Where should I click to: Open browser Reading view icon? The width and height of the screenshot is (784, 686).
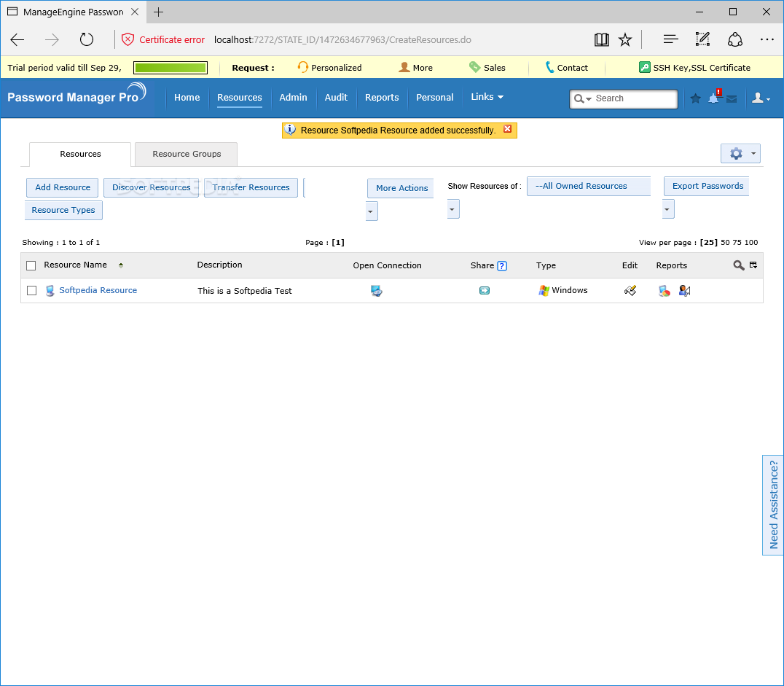pos(602,39)
